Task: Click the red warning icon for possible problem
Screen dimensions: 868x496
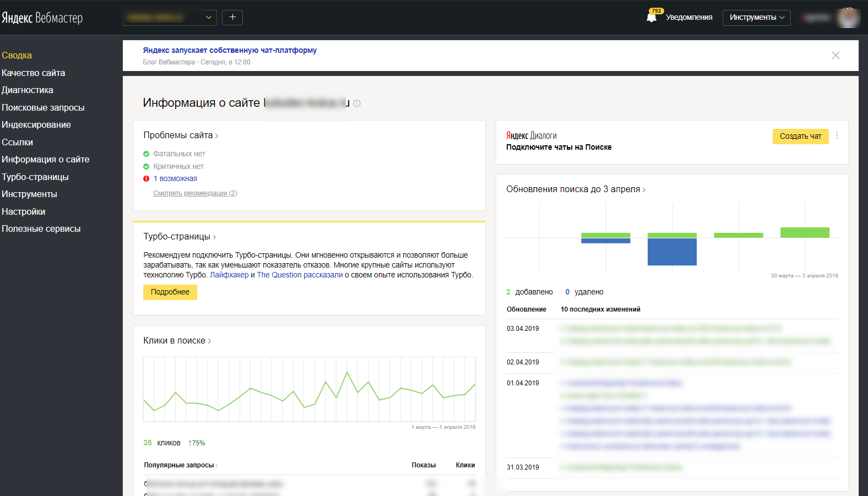Action: tap(146, 179)
